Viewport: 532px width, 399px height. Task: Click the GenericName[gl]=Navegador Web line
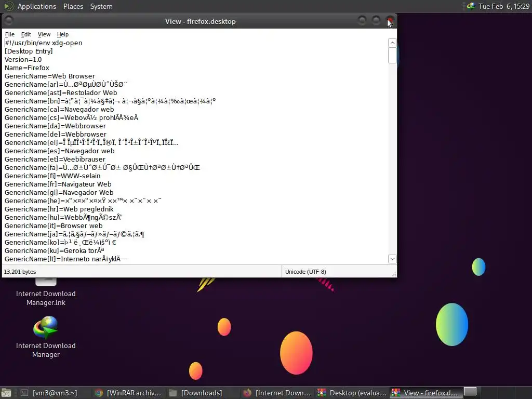click(x=59, y=192)
